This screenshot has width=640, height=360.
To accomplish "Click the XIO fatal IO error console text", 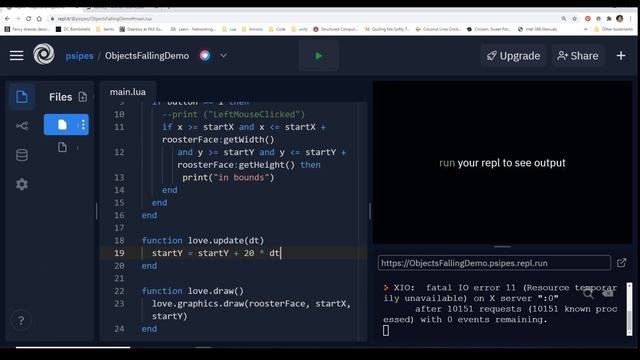I will (x=500, y=304).
